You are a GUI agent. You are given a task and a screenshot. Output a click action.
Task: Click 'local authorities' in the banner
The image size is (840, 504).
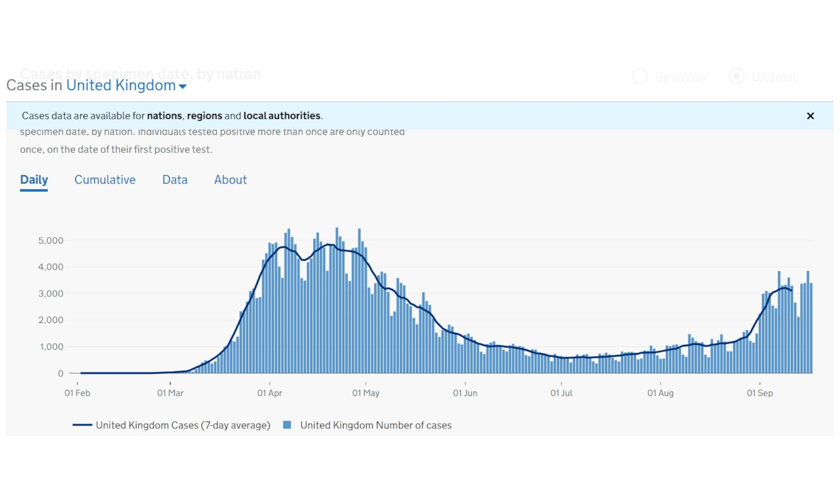click(x=282, y=115)
